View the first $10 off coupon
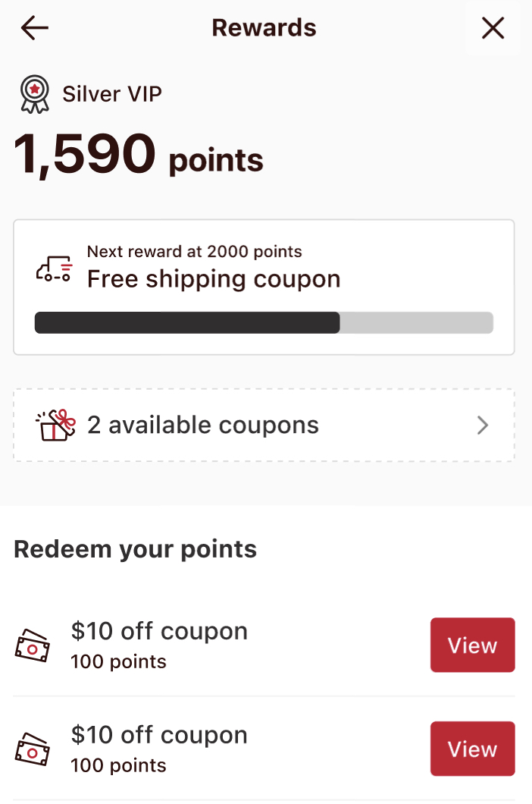The width and height of the screenshot is (532, 804). [472, 645]
